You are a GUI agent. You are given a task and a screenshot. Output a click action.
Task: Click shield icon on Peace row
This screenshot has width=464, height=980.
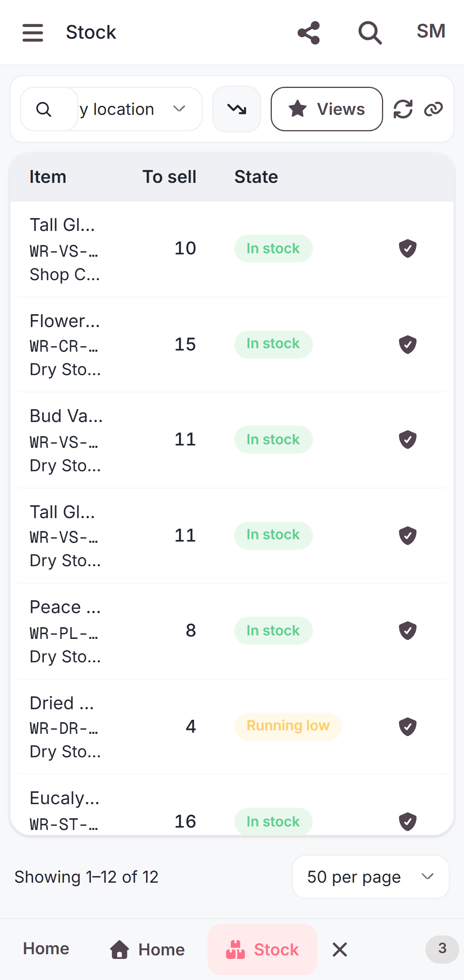(408, 630)
